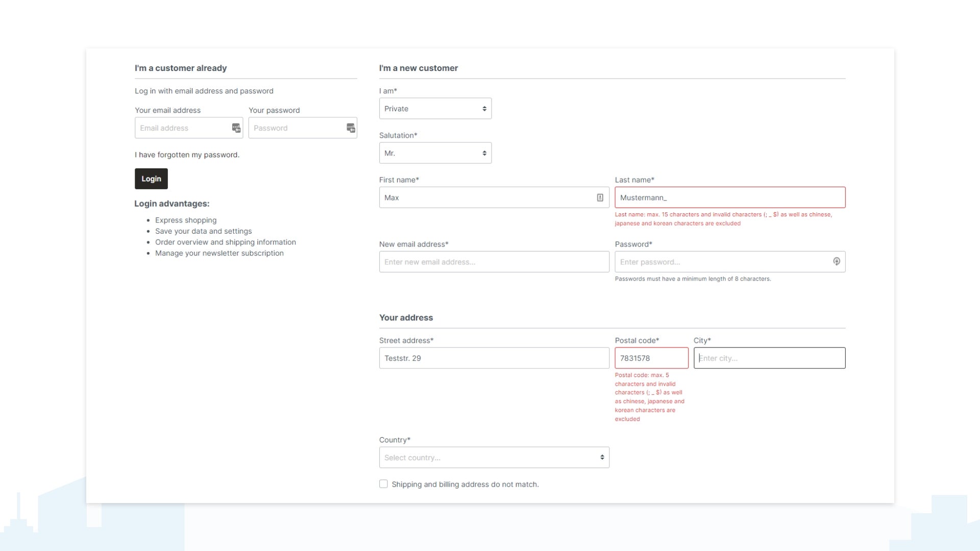Click the email address reveal icon
980x551 pixels.
tap(236, 127)
